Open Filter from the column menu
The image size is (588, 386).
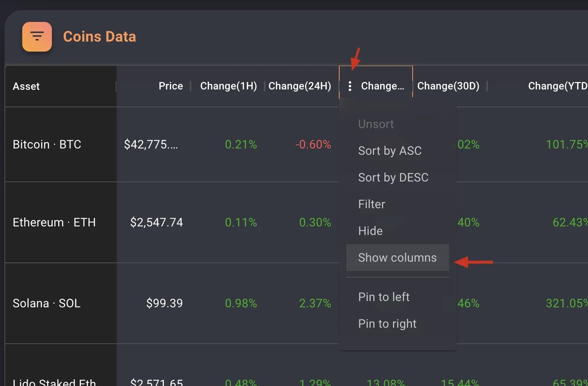(x=371, y=204)
